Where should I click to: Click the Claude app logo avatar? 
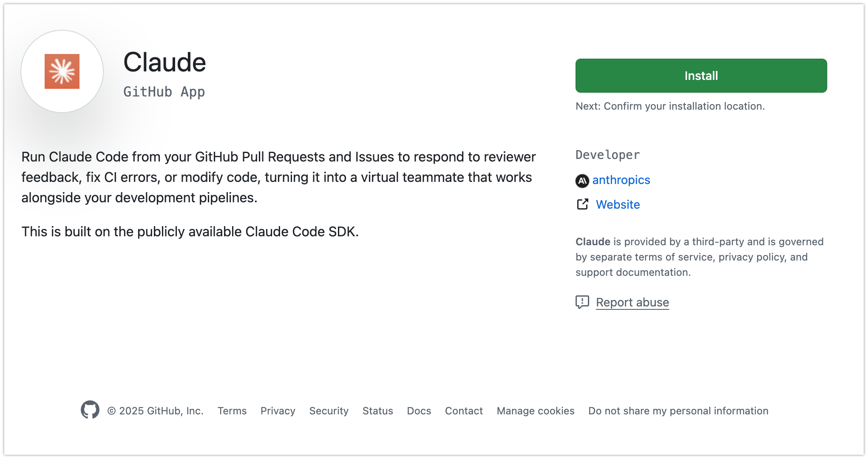pyautogui.click(x=62, y=71)
